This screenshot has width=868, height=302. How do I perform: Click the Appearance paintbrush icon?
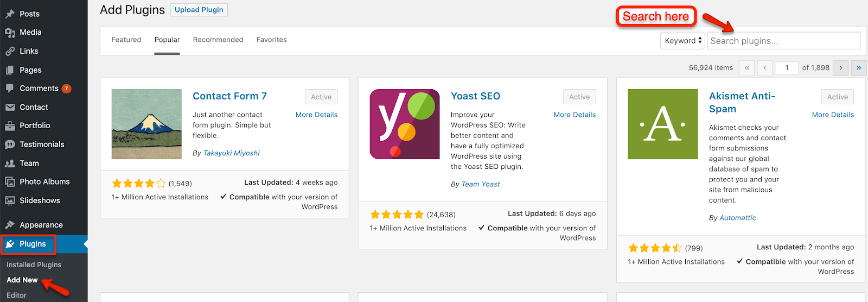click(x=10, y=225)
